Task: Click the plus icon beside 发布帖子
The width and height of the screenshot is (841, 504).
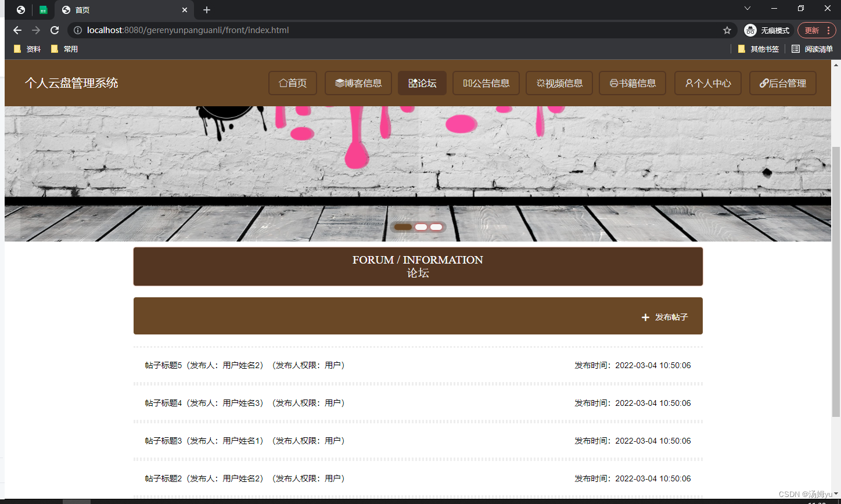Action: tap(645, 318)
